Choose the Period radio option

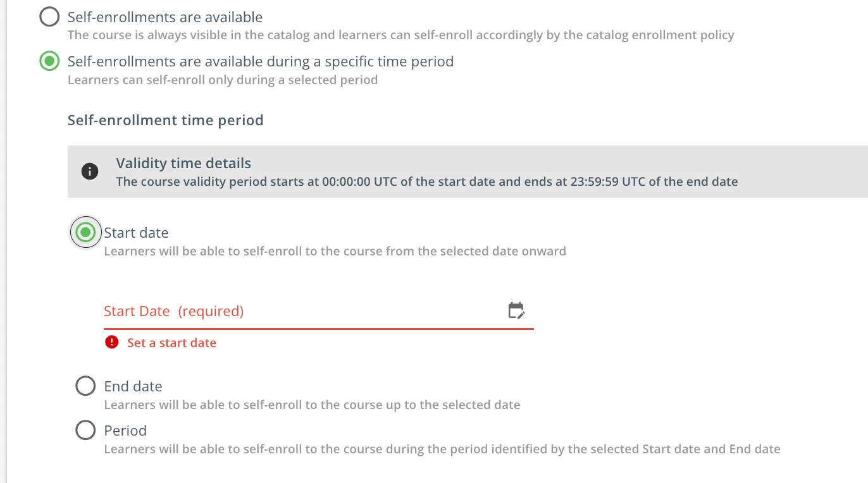tap(85, 430)
